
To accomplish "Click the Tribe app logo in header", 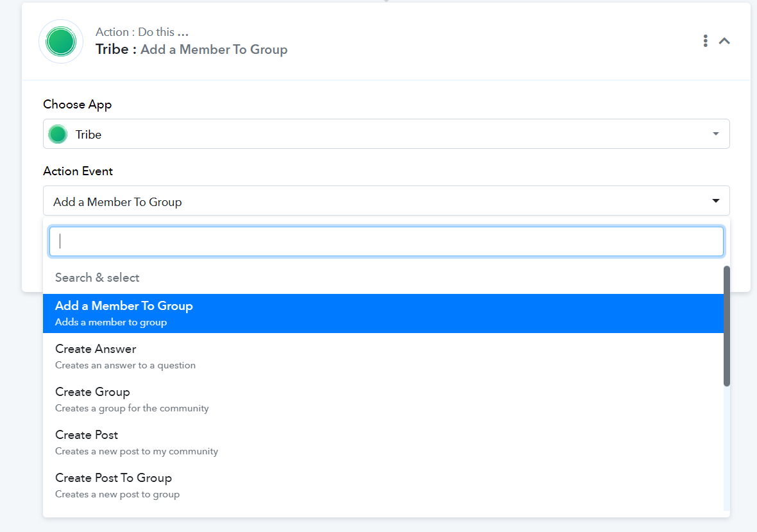I will click(x=61, y=42).
